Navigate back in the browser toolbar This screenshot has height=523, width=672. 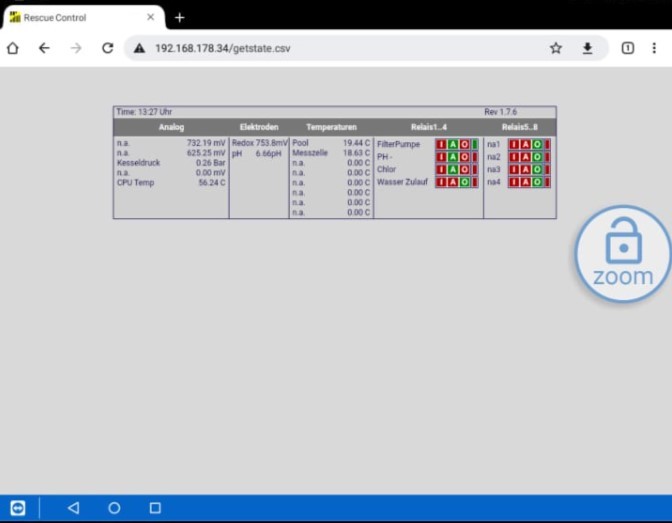coord(44,48)
